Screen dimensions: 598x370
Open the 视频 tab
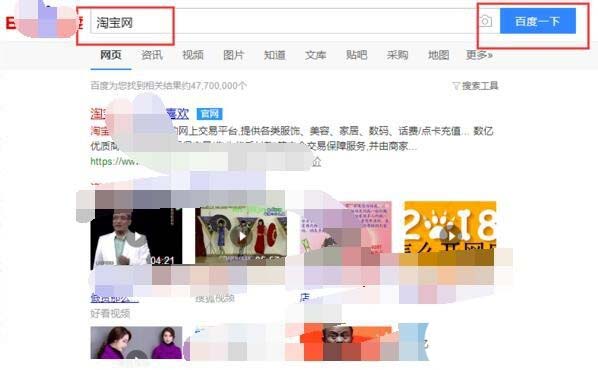point(193,55)
